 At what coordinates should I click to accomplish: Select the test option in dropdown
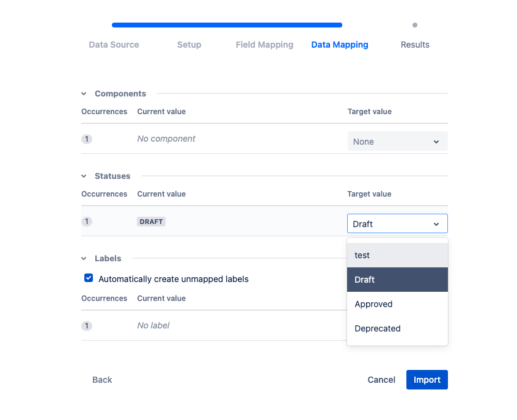(x=397, y=255)
